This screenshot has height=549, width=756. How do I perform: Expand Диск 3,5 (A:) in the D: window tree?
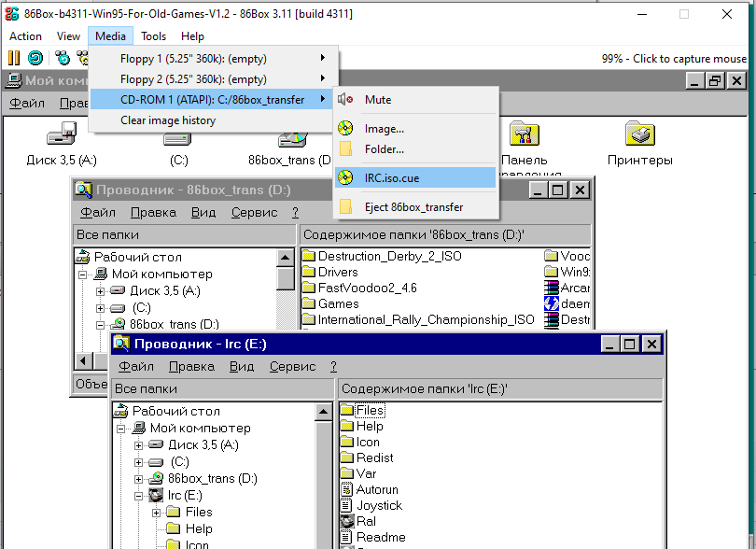pos(100,291)
